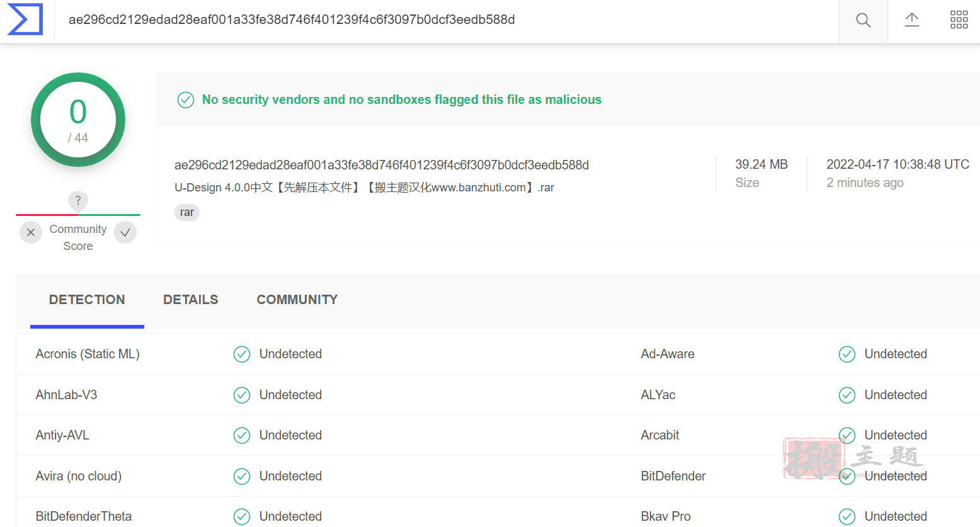Click the U-Design .rar file name
Viewport: 980px width, 527px height.
coord(364,188)
